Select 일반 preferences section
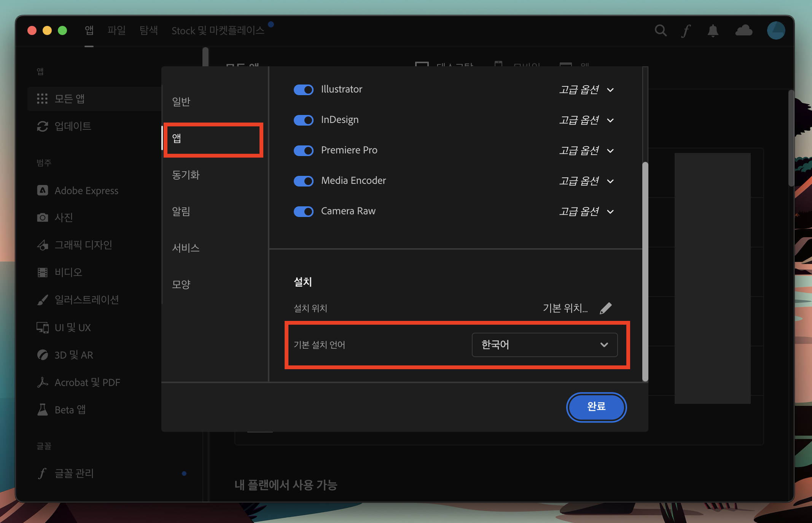The height and width of the screenshot is (523, 812). pos(181,102)
